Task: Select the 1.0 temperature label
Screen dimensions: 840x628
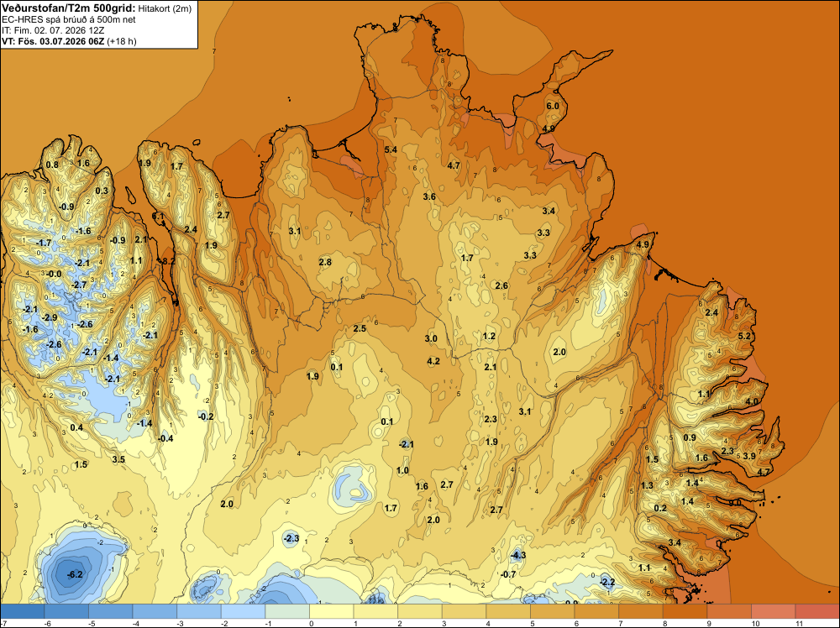Action: pyautogui.click(x=402, y=471)
